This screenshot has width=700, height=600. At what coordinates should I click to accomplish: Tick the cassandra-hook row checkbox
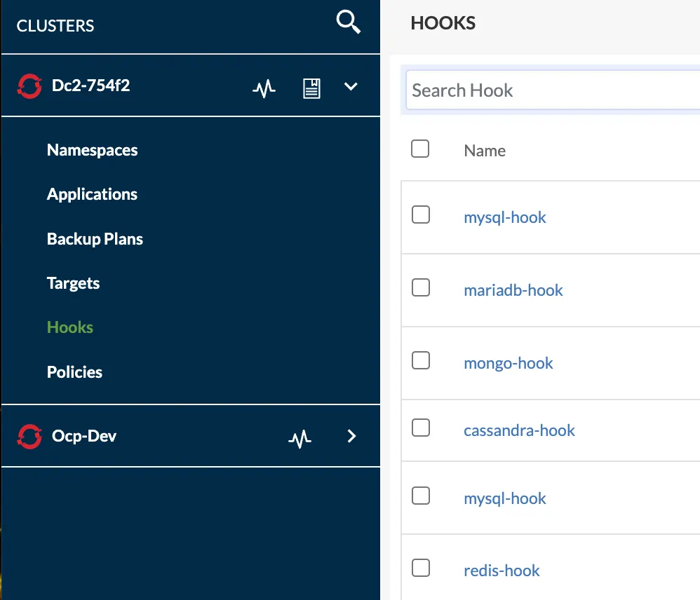coord(421,428)
